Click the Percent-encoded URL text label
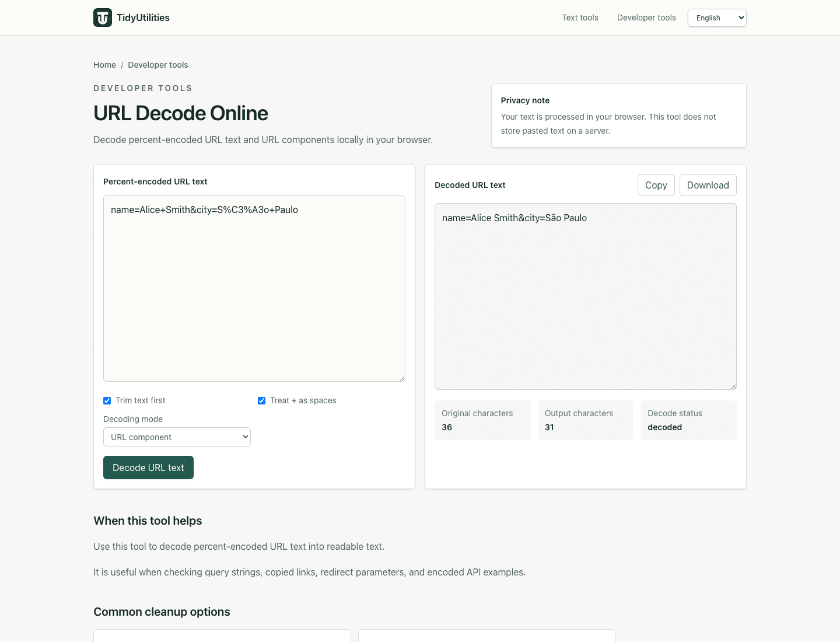Viewport: 840px width, 642px height. [x=155, y=182]
